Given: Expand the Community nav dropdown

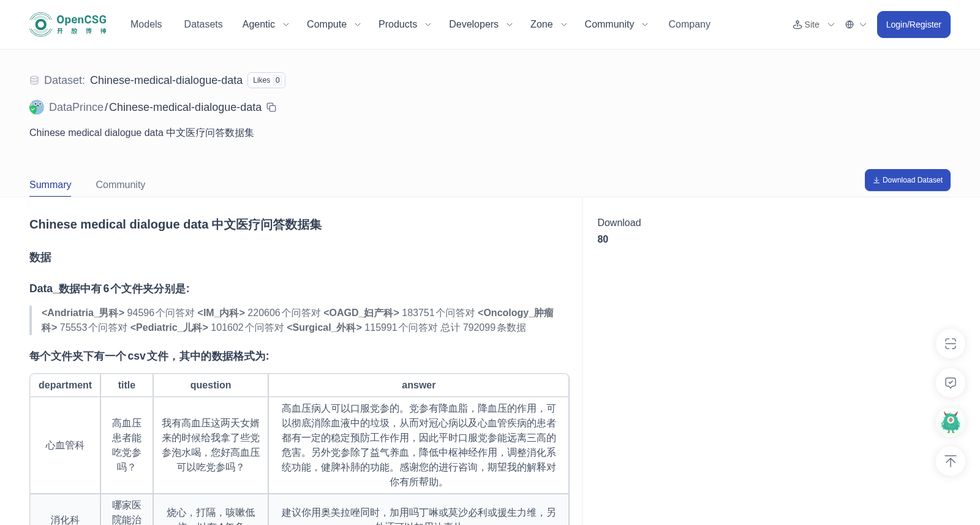Looking at the screenshot, I should coord(616,25).
